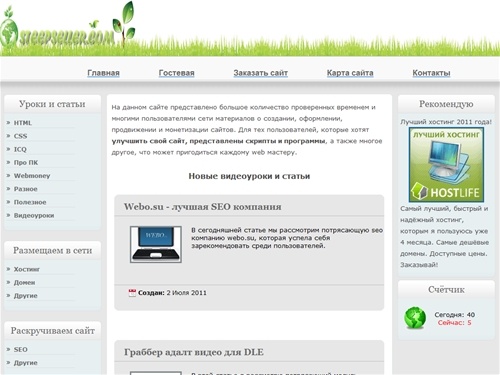This screenshot has height=375, width=500.
Task: Open the Главная menu item
Action: [103, 73]
